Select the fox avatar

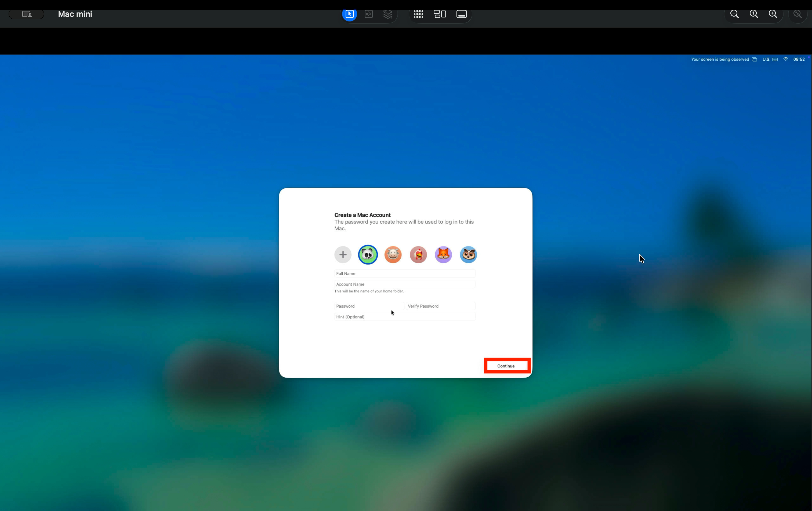(443, 254)
